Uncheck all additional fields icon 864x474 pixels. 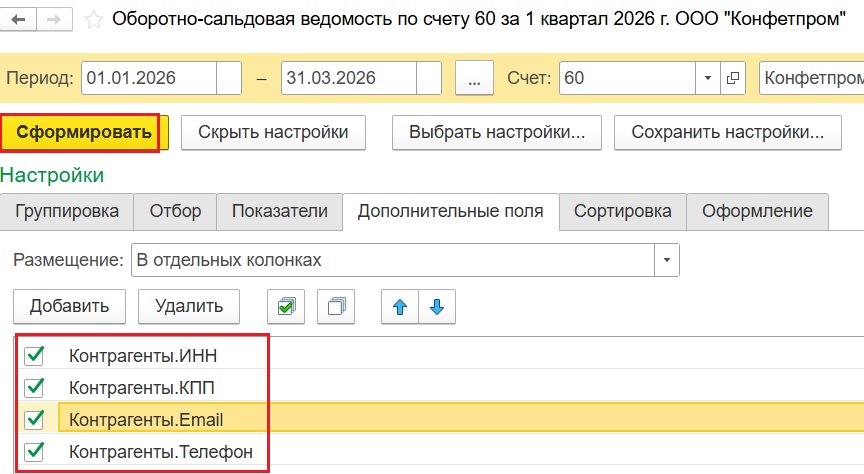click(x=336, y=306)
